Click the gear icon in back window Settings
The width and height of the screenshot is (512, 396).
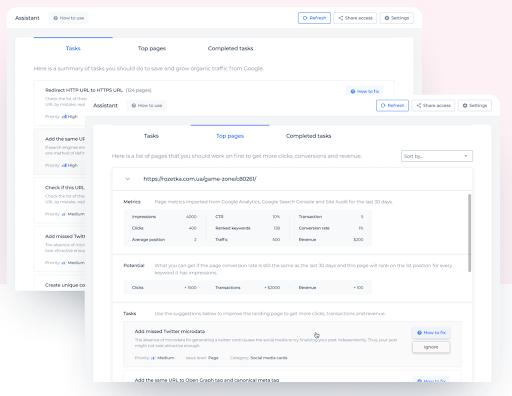(x=387, y=18)
